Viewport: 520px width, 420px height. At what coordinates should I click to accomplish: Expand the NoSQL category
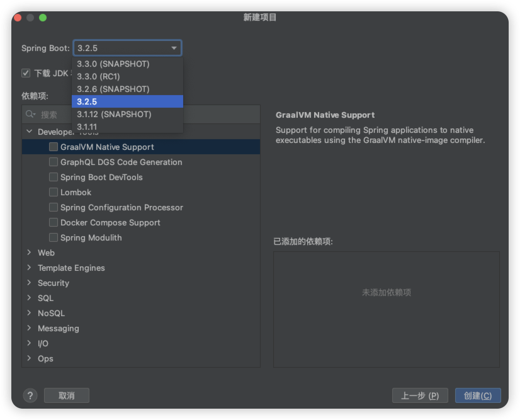click(x=29, y=313)
